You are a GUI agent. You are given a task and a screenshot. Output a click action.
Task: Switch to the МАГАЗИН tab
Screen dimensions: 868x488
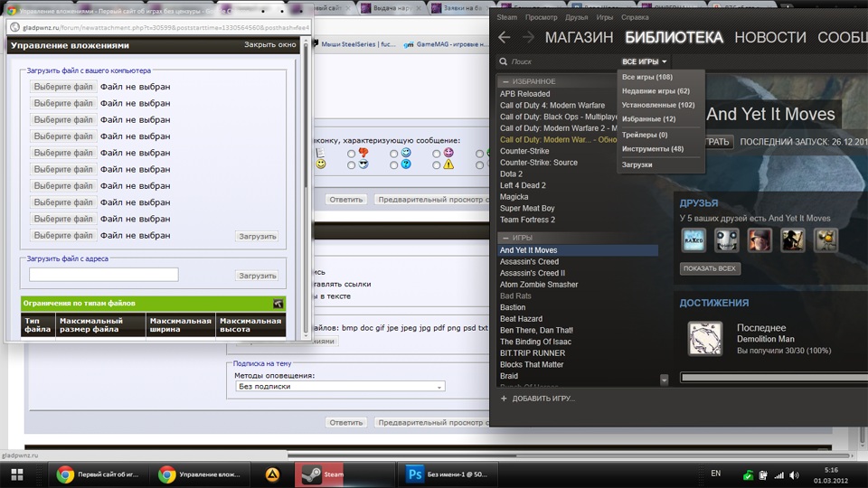pyautogui.click(x=579, y=37)
